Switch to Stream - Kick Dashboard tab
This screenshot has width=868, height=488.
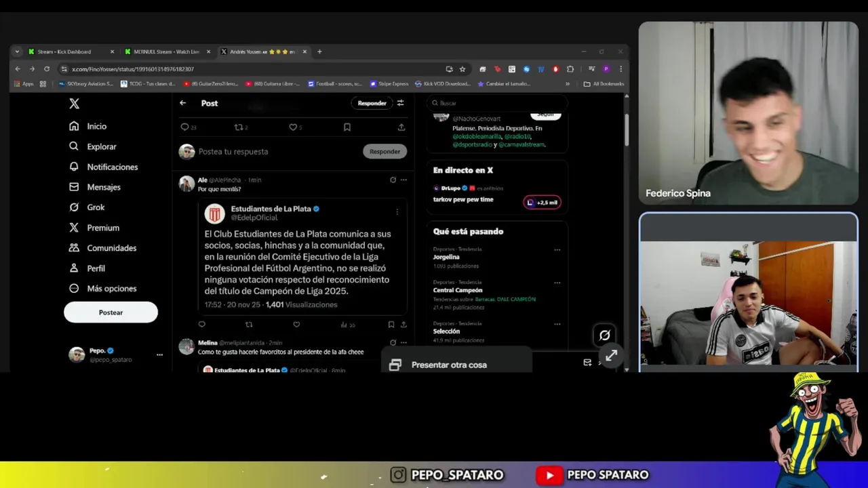tap(71, 52)
